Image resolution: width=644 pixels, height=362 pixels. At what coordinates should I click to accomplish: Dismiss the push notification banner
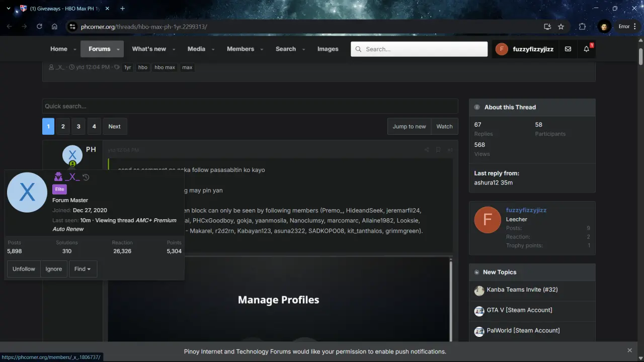[629, 350]
